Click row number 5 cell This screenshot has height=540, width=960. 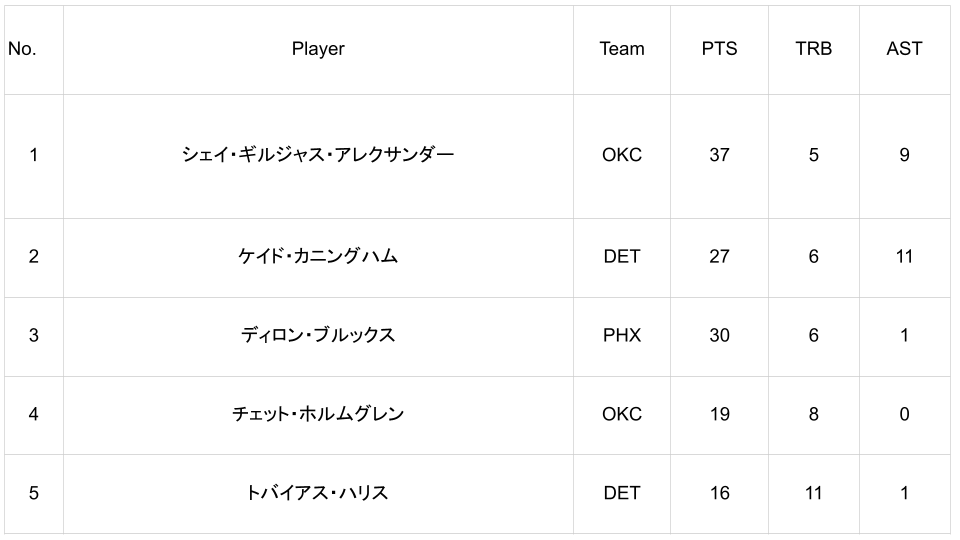coord(33,493)
